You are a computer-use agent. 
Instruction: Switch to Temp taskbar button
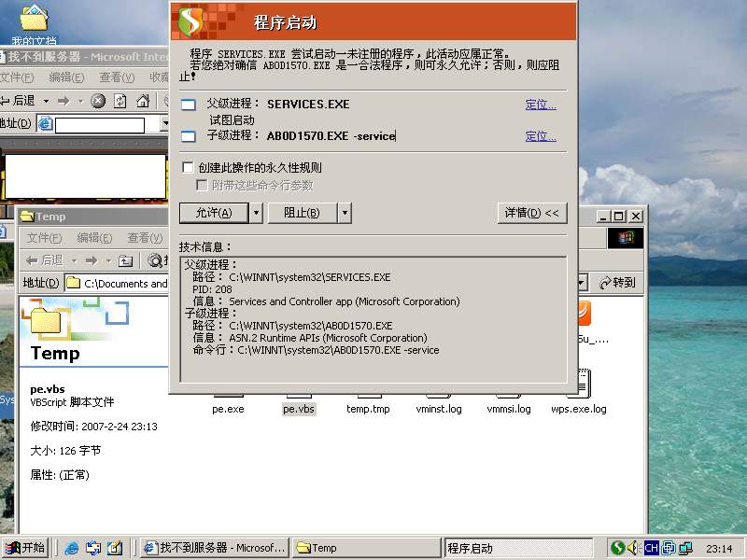365,548
